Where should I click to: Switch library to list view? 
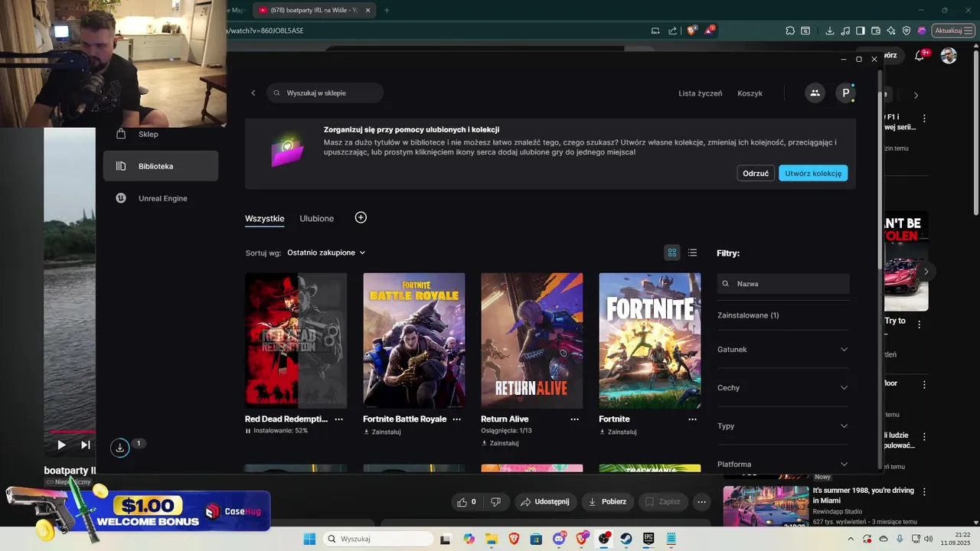point(693,253)
